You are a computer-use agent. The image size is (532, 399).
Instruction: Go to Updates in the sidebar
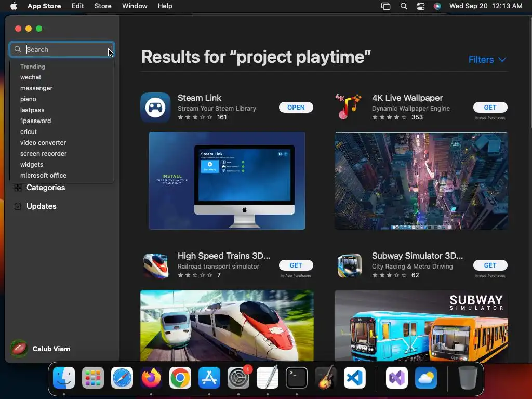pos(42,206)
